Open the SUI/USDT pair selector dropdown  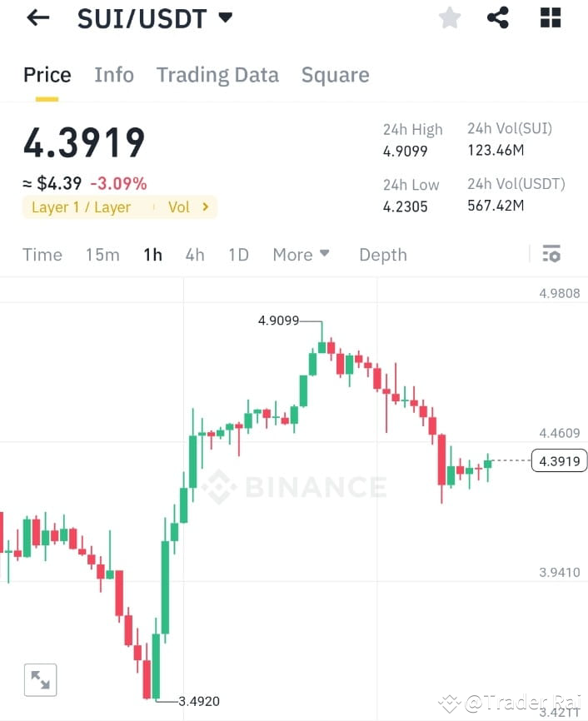[x=155, y=17]
